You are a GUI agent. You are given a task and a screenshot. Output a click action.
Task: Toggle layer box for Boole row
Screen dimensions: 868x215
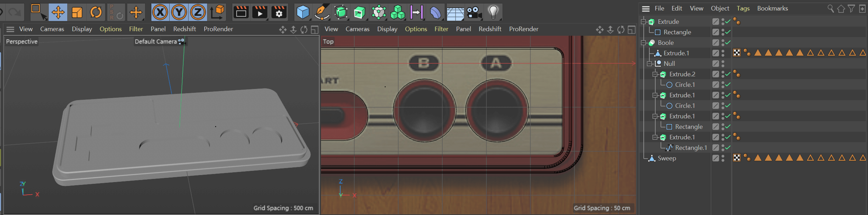point(716,43)
